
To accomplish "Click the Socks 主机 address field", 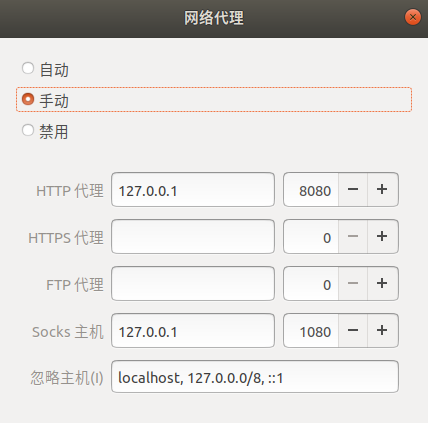I will 193,331.
